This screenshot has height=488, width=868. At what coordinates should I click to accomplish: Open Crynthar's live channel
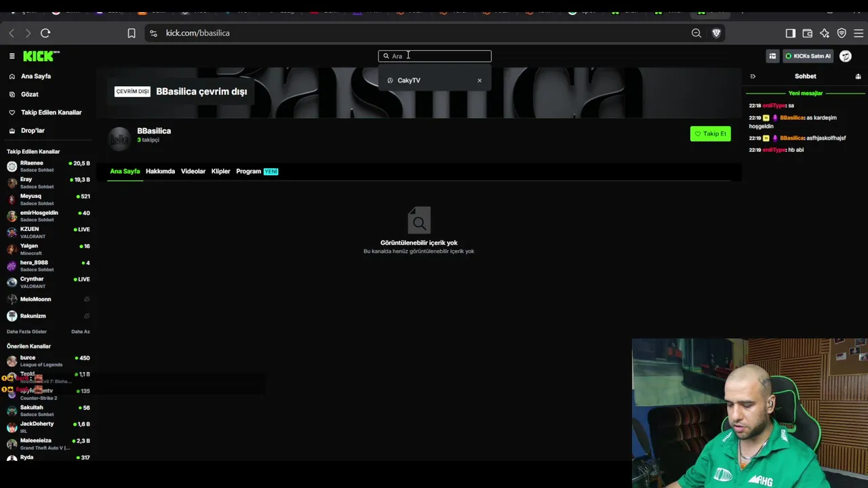(x=47, y=282)
